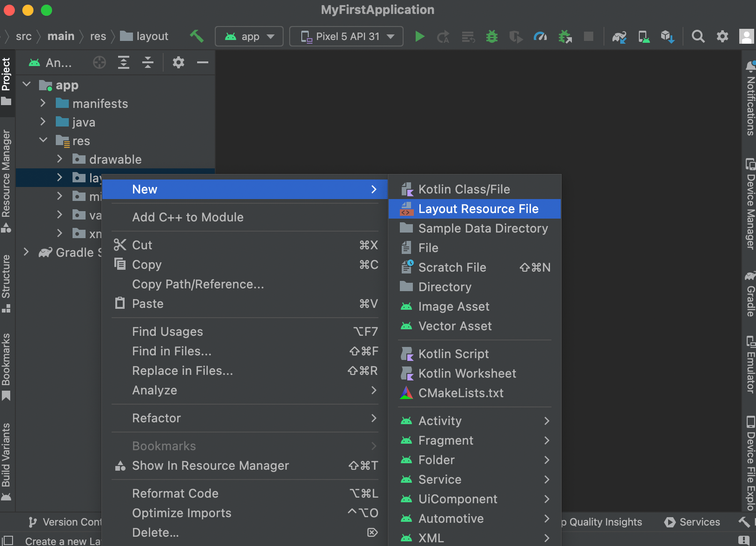Sync project with Gradle files
The height and width of the screenshot is (546, 756).
pos(619,36)
